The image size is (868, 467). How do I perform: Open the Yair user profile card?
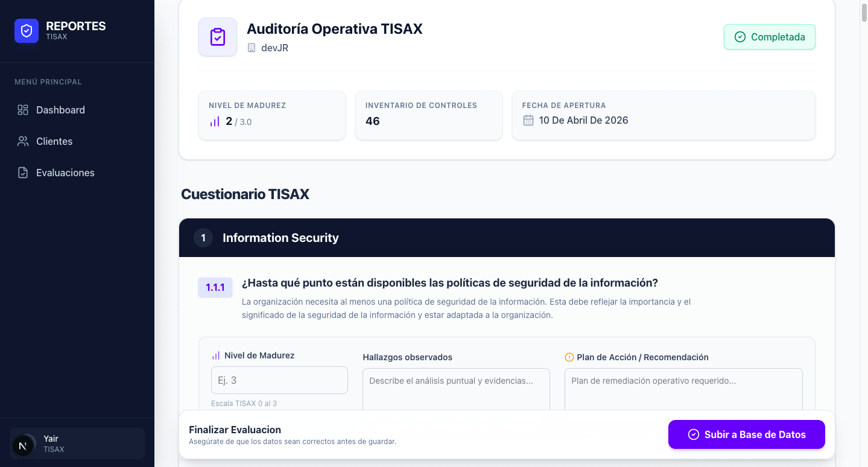77,443
